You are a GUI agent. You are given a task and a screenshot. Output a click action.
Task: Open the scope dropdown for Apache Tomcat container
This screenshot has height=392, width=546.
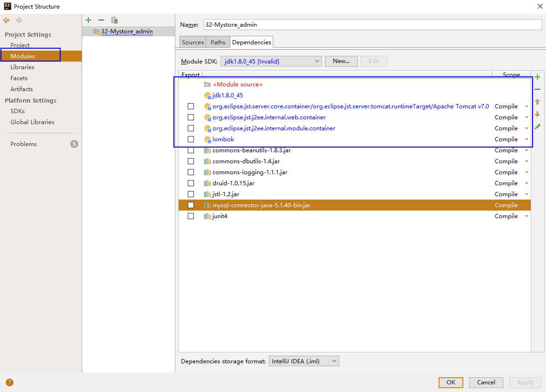click(x=526, y=106)
